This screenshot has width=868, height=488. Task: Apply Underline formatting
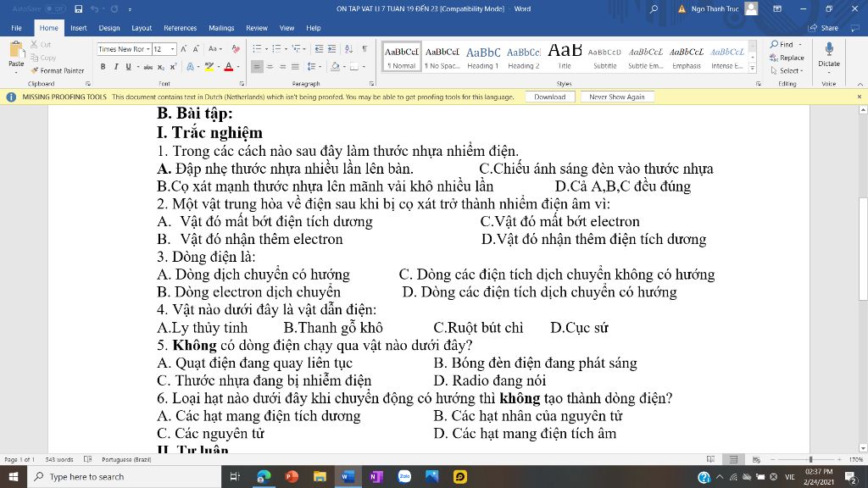pos(129,67)
